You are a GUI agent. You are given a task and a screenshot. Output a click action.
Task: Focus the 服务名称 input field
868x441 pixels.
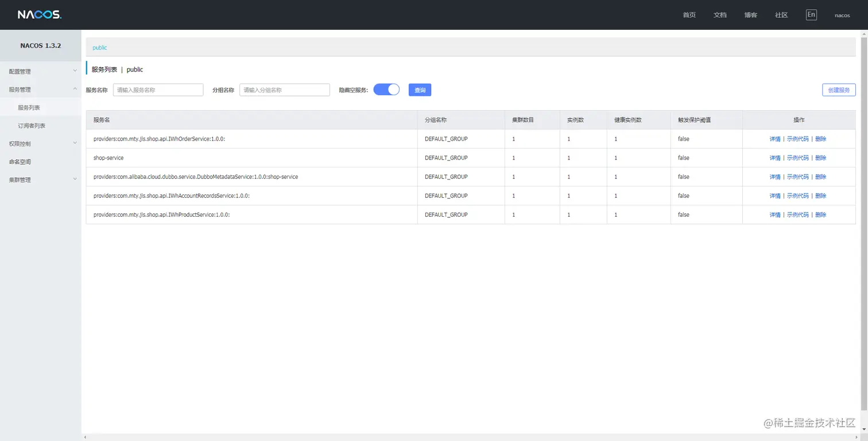coord(158,90)
